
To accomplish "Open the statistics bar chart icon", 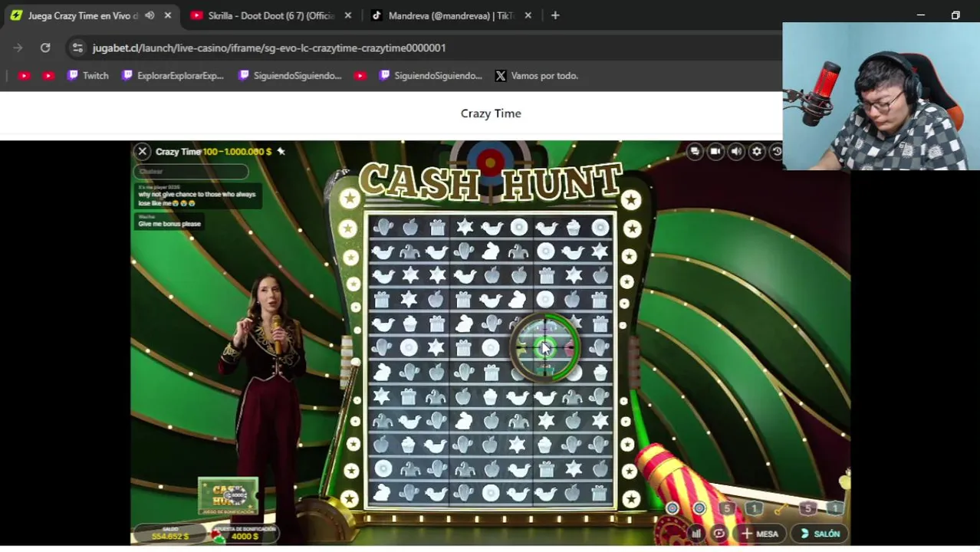I will (x=696, y=534).
